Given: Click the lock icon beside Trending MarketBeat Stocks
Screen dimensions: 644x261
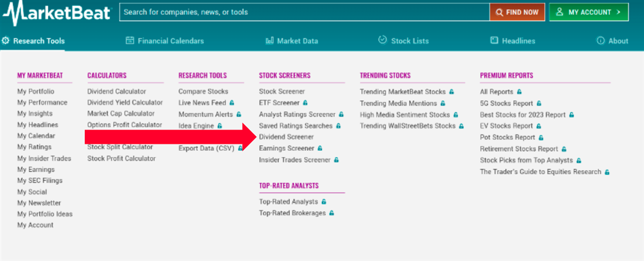Looking at the screenshot, I should [x=451, y=92].
